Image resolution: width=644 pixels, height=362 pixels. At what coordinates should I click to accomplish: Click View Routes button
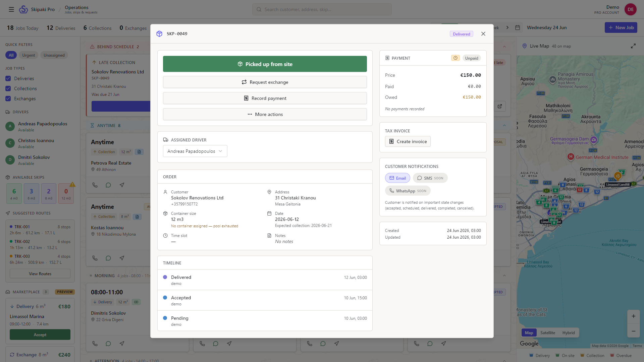(x=40, y=274)
